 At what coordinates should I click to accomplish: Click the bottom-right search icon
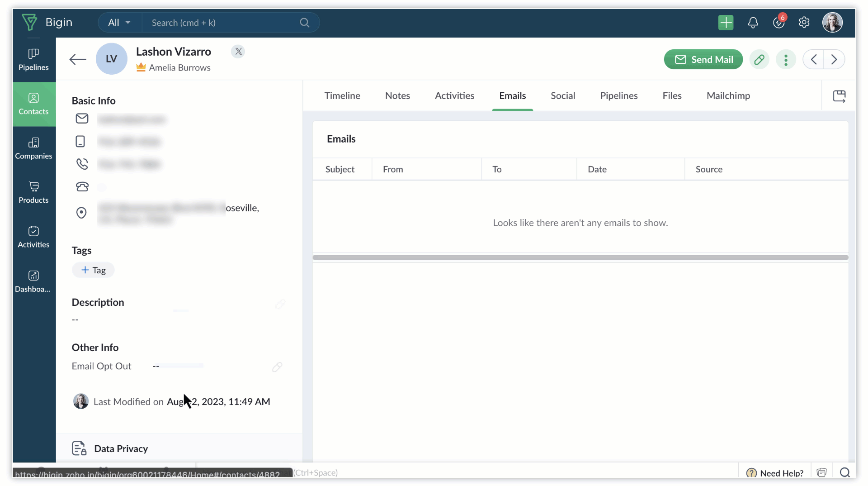(x=844, y=472)
